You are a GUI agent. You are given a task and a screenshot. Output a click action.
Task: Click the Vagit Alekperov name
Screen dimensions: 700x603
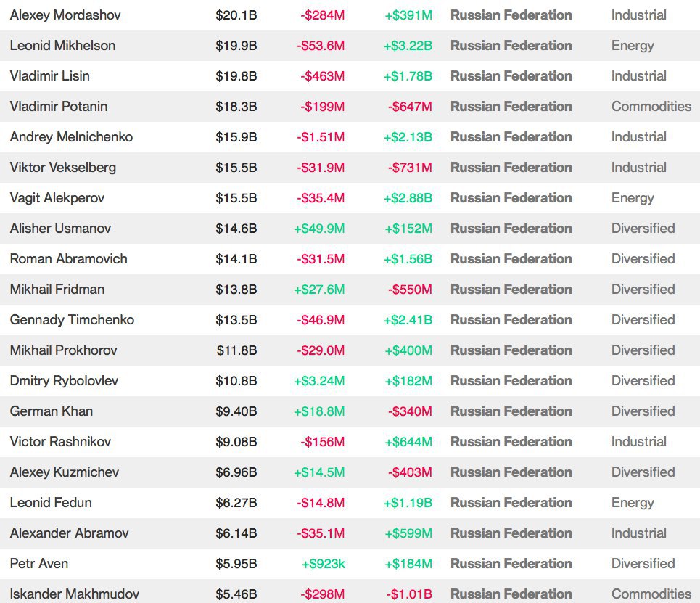tap(57, 198)
